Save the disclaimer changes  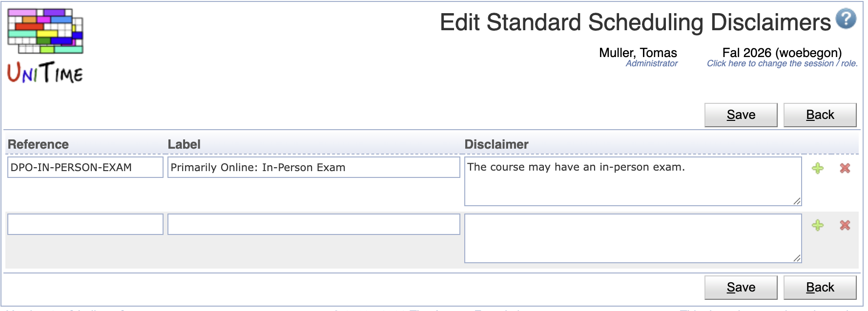tap(741, 115)
